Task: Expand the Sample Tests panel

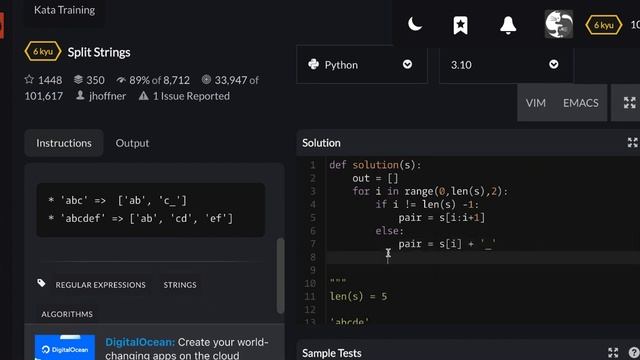Action: (x=613, y=353)
